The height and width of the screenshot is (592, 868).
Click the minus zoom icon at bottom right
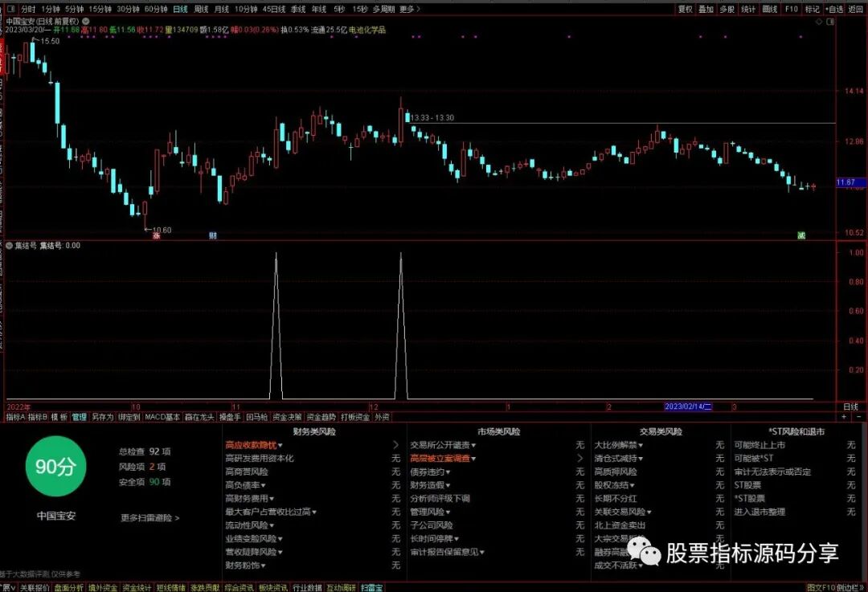point(859,417)
